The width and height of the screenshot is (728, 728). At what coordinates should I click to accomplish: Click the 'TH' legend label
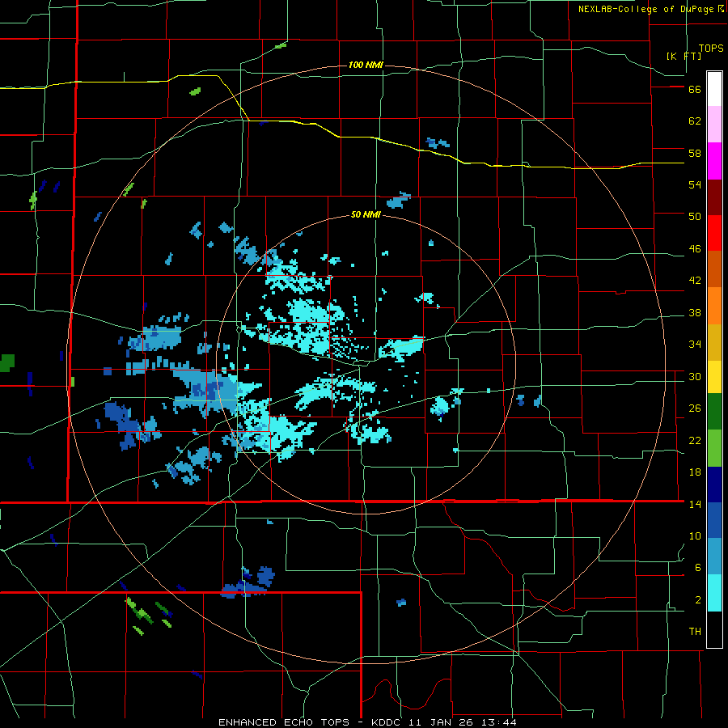click(695, 632)
